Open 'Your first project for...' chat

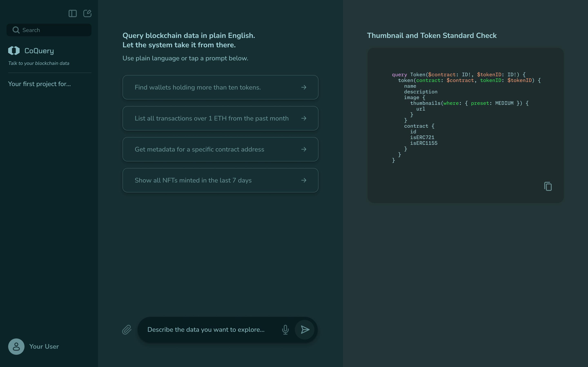(39, 84)
